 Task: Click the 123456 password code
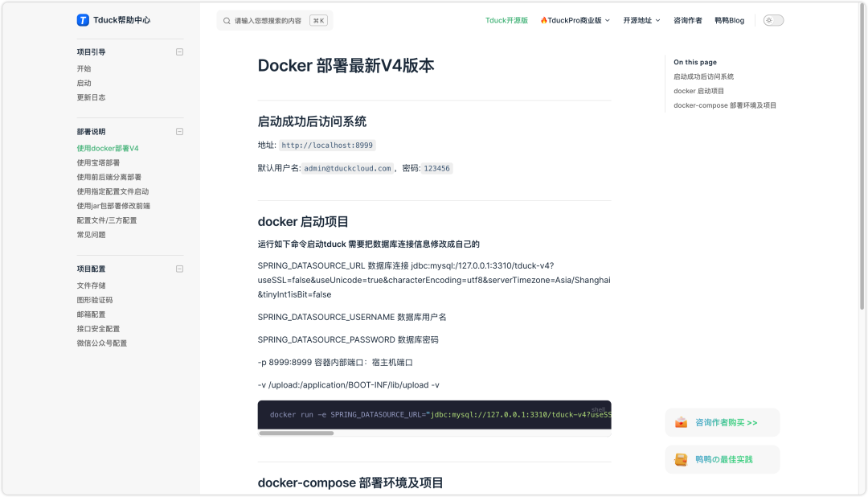(x=436, y=168)
